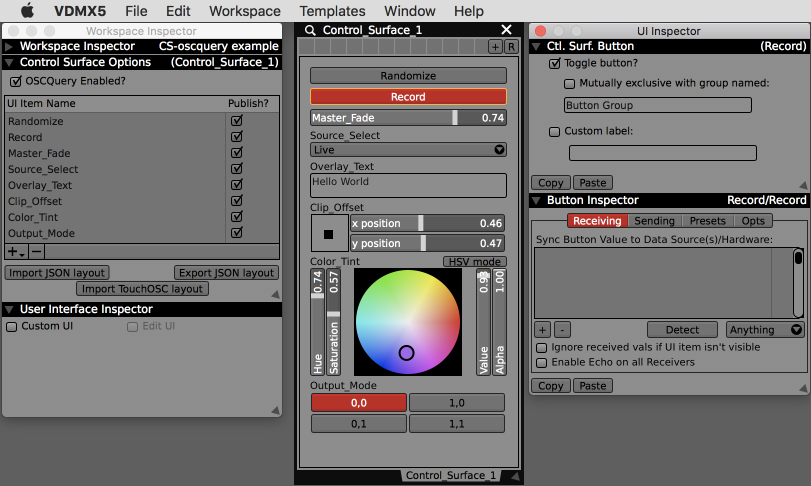
Task: Uncheck OSCQuery Enabled checkbox
Action: tap(16, 81)
